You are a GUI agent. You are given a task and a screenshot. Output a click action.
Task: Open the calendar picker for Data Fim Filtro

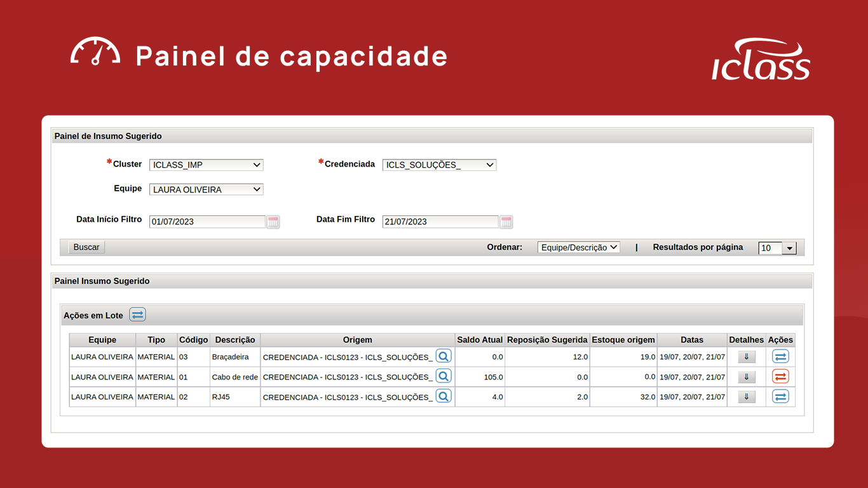coord(506,222)
